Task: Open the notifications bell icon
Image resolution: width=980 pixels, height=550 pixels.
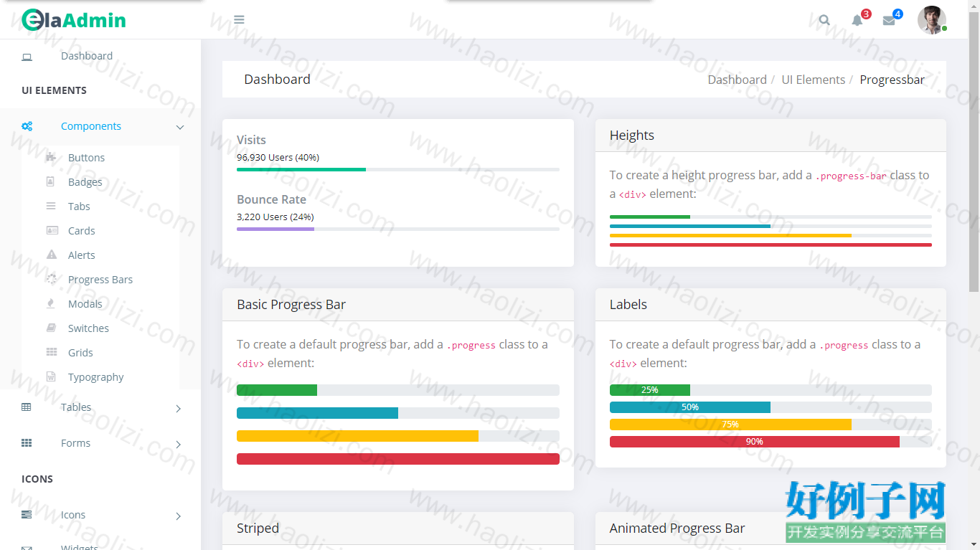Action: pos(857,20)
